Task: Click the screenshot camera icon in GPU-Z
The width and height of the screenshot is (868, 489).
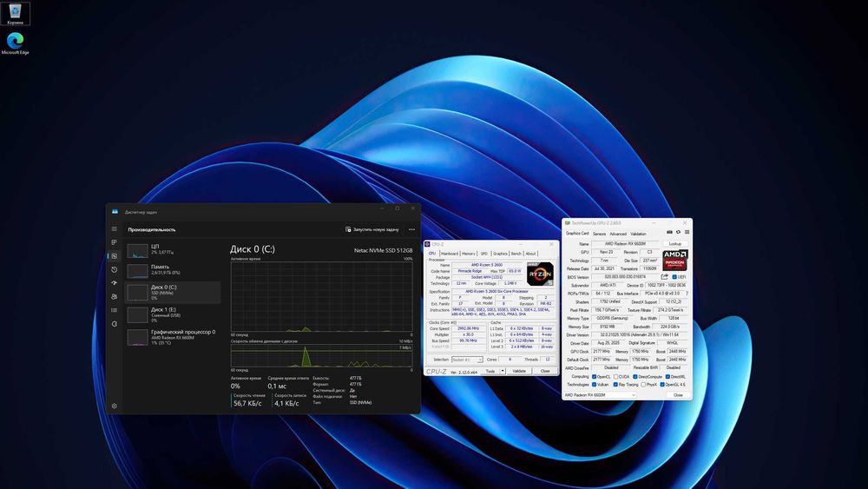Action: pos(669,232)
